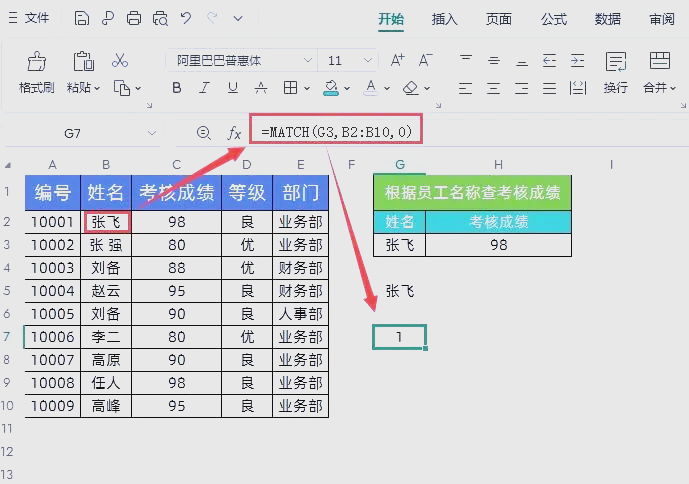Click the 粘贴 paste icon
Image resolution: width=689 pixels, height=484 pixels.
point(83,61)
